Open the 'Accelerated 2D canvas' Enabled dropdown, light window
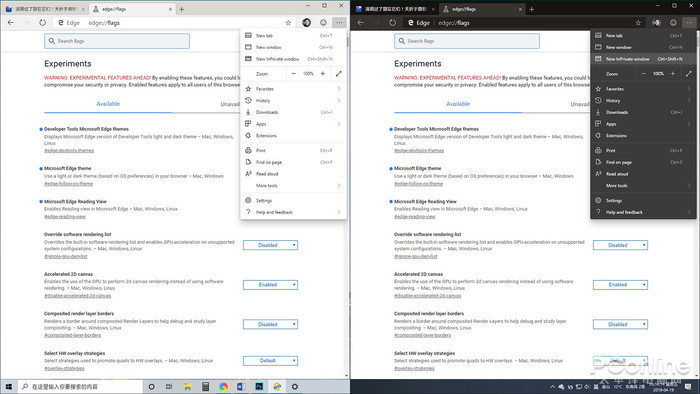Image resolution: width=700 pixels, height=394 pixels. point(271,285)
